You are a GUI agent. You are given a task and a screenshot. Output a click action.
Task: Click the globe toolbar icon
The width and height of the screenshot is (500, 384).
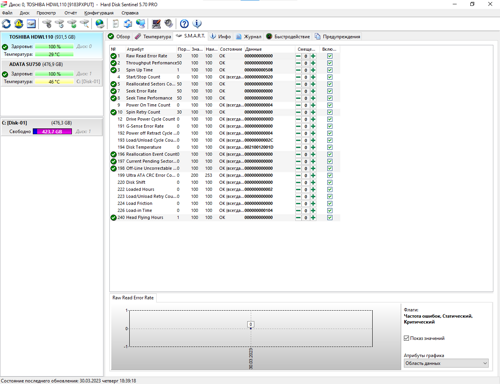point(100,24)
